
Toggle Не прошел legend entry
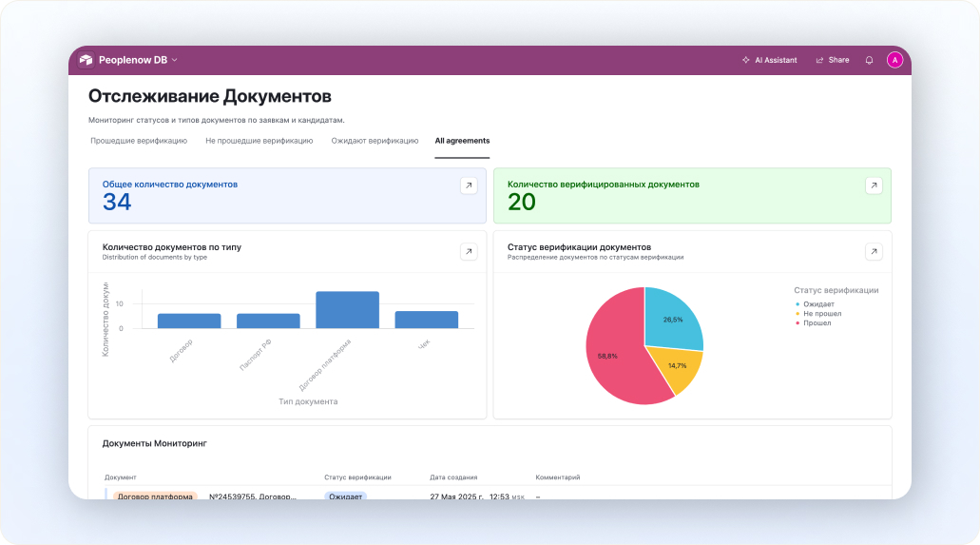click(x=818, y=314)
